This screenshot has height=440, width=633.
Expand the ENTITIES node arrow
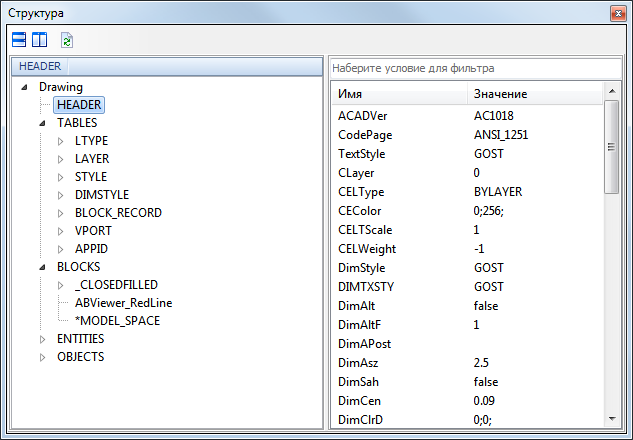tap(42, 339)
